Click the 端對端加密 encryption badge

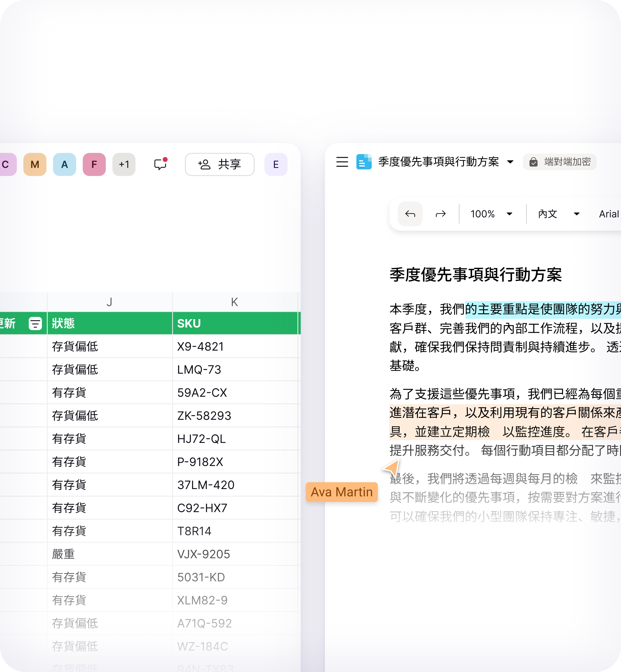click(559, 162)
